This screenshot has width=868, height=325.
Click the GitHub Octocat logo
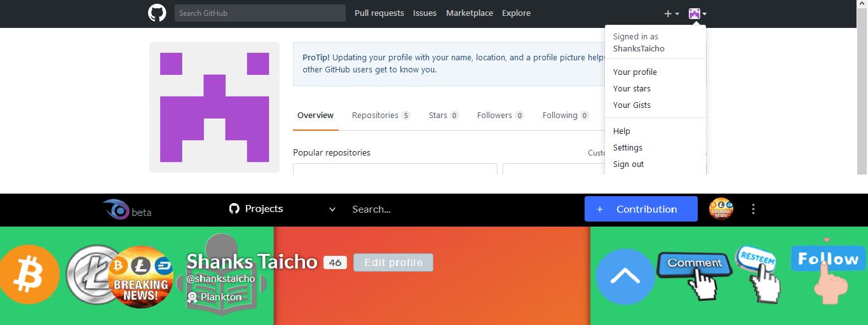coord(157,13)
